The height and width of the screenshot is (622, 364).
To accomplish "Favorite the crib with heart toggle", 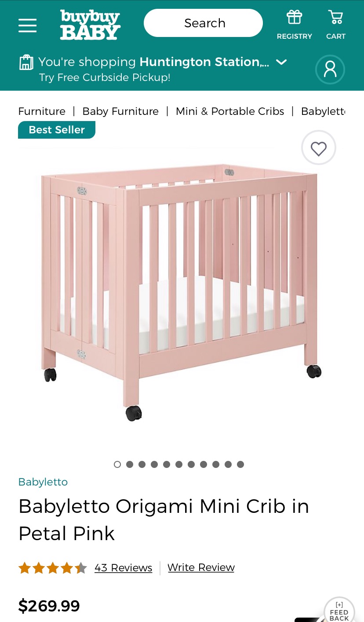I will tap(319, 148).
